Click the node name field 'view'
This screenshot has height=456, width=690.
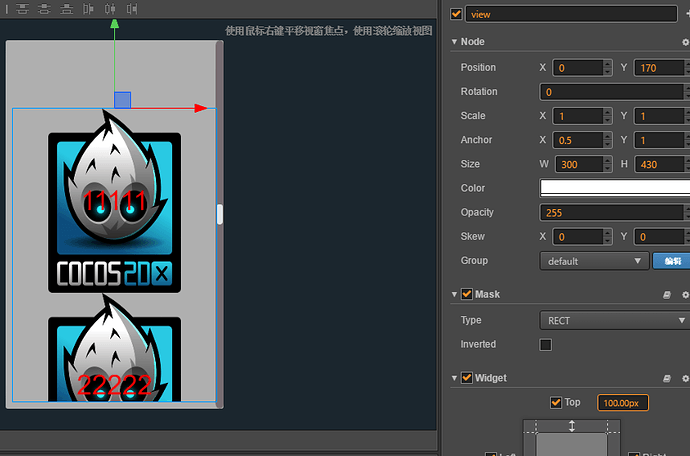point(571,14)
